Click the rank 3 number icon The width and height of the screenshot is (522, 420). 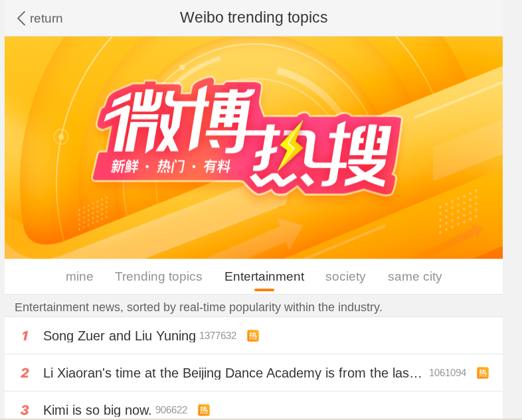[25, 410]
